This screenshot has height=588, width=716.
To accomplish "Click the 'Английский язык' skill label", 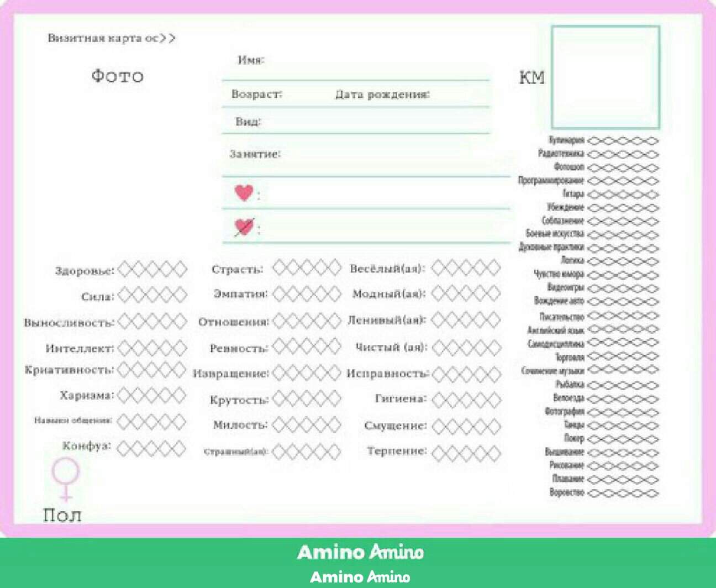I will 556,330.
